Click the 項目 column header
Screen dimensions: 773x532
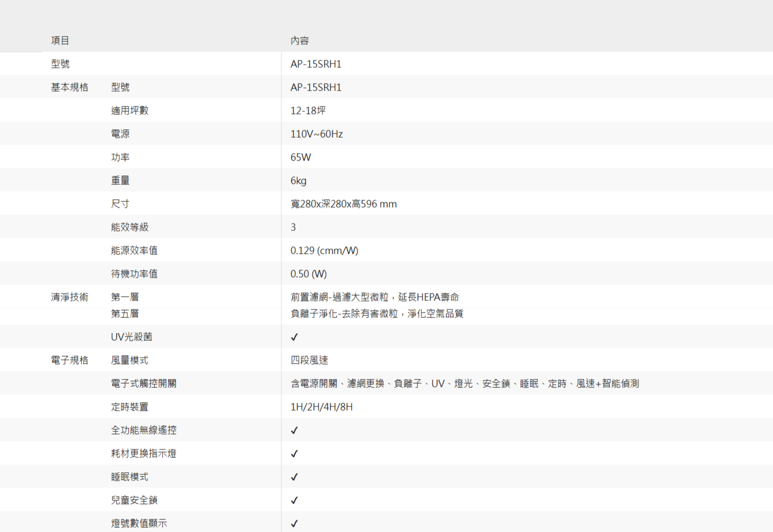click(60, 41)
